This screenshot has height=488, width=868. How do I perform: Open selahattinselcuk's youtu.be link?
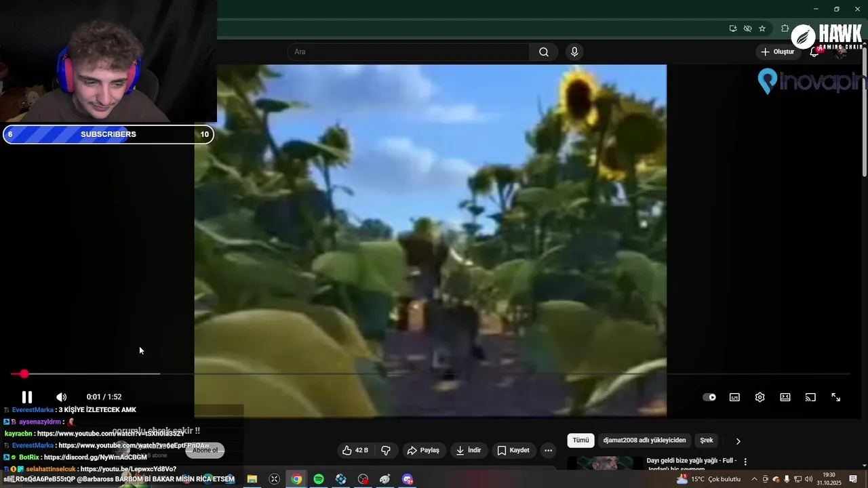[x=128, y=469]
